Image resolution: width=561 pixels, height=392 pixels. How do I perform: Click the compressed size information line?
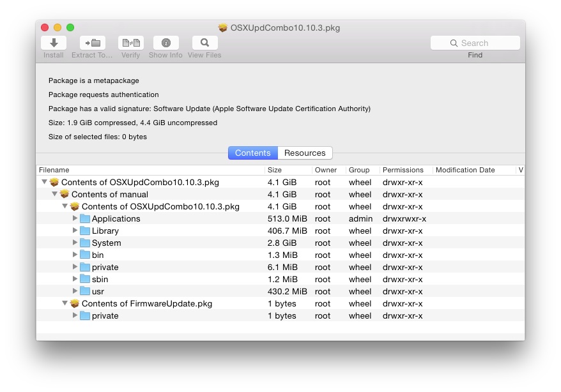[x=133, y=123]
